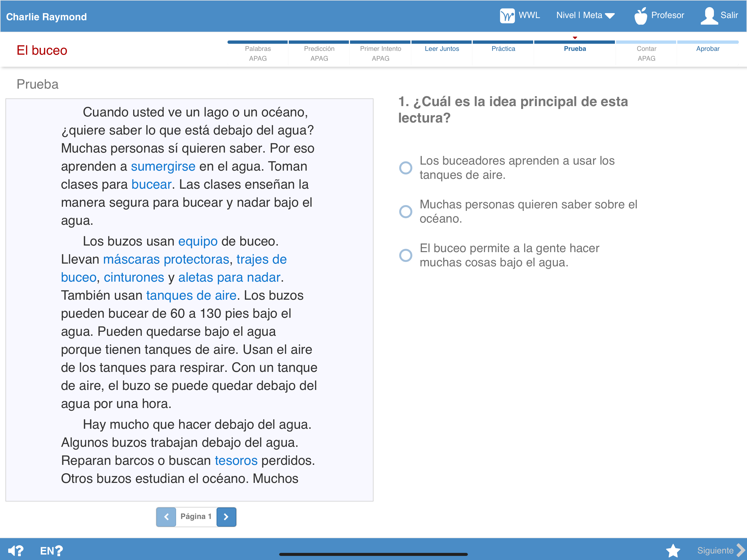Viewport: 747px width, 560px height.
Task: Open the WWL word list icon
Action: [507, 16]
